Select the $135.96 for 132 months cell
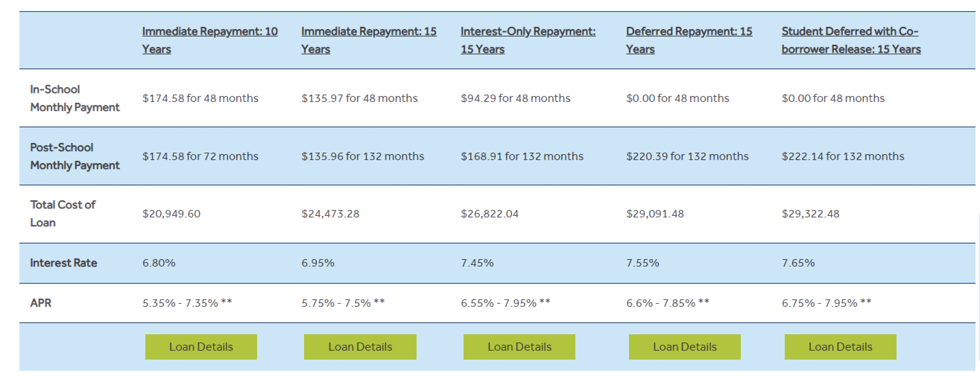The image size is (980, 376). [x=363, y=156]
